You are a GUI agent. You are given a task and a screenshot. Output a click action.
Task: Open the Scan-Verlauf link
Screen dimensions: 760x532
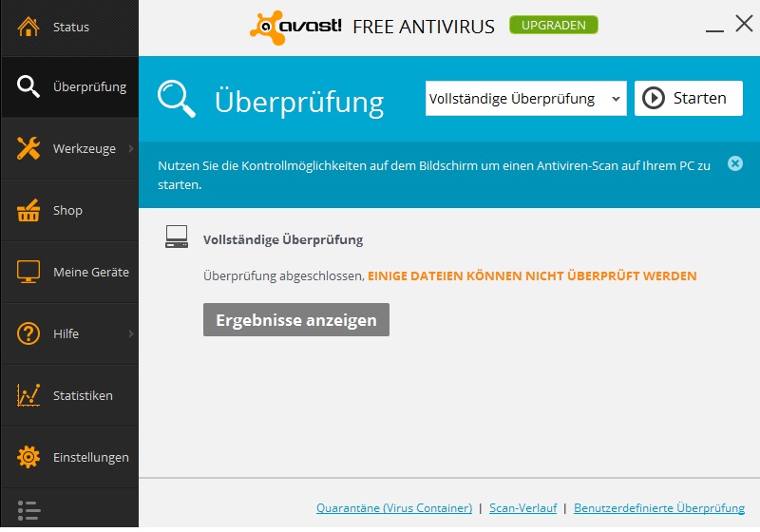(x=523, y=508)
